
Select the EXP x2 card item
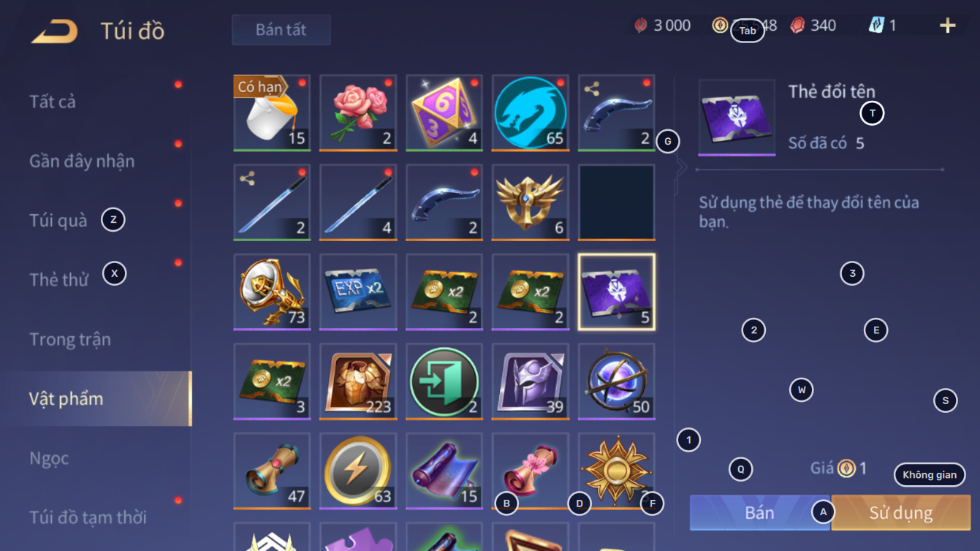click(x=358, y=292)
